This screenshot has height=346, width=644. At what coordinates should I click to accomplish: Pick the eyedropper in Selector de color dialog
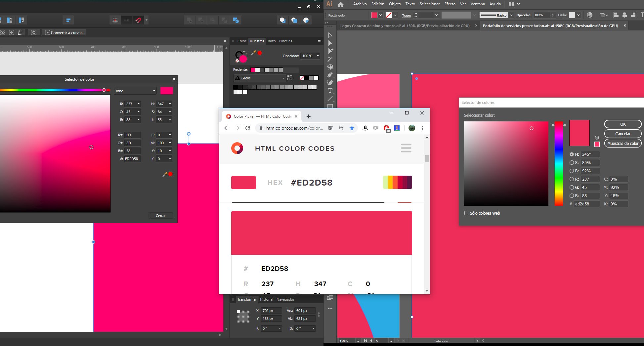click(x=165, y=174)
